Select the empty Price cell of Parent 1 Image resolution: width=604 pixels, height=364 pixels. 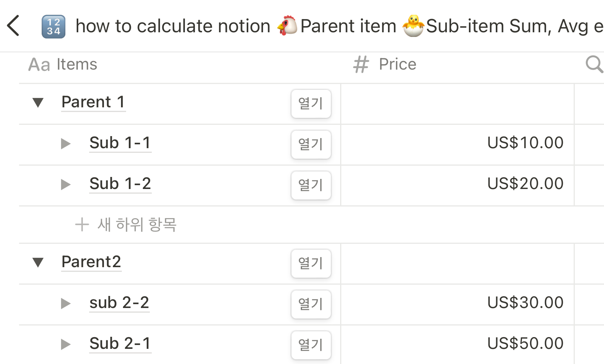[x=457, y=104]
